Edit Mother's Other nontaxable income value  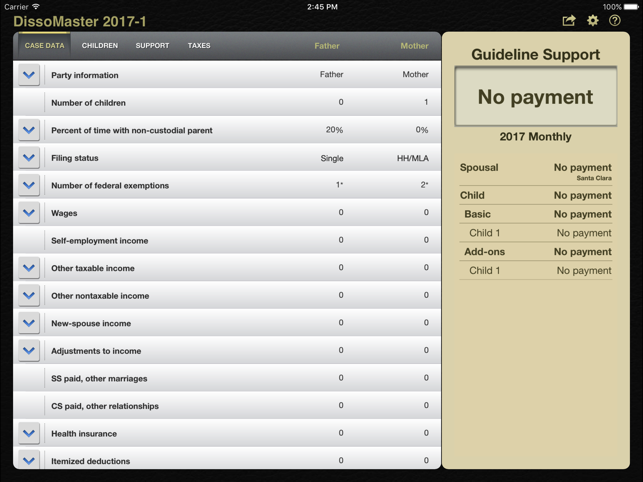click(x=426, y=295)
